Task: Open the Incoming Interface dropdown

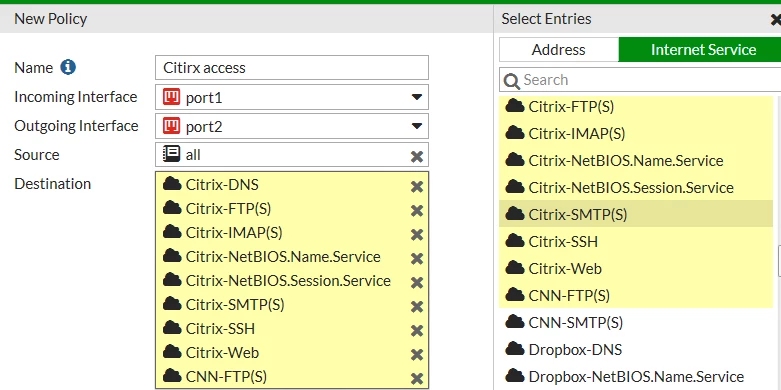Action: tap(292, 97)
